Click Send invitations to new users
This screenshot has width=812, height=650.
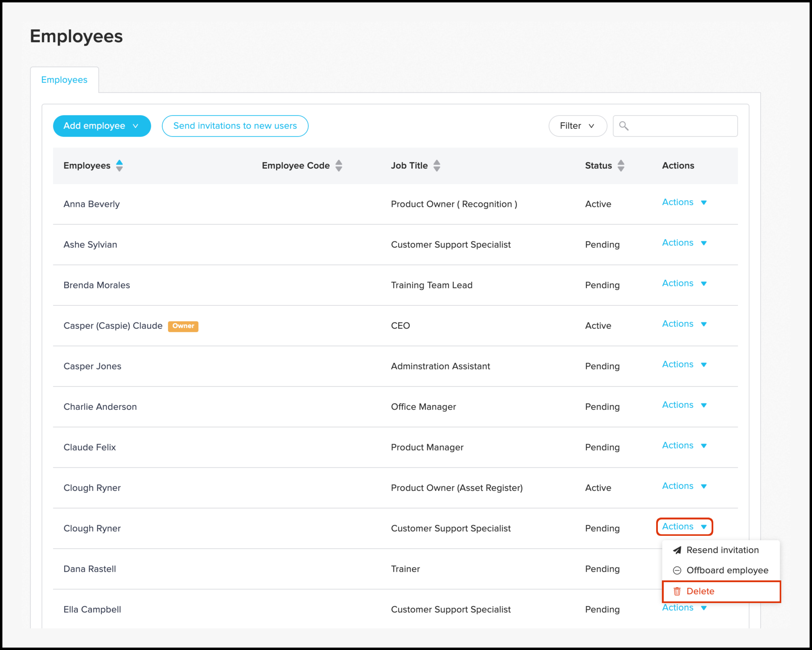coord(235,126)
